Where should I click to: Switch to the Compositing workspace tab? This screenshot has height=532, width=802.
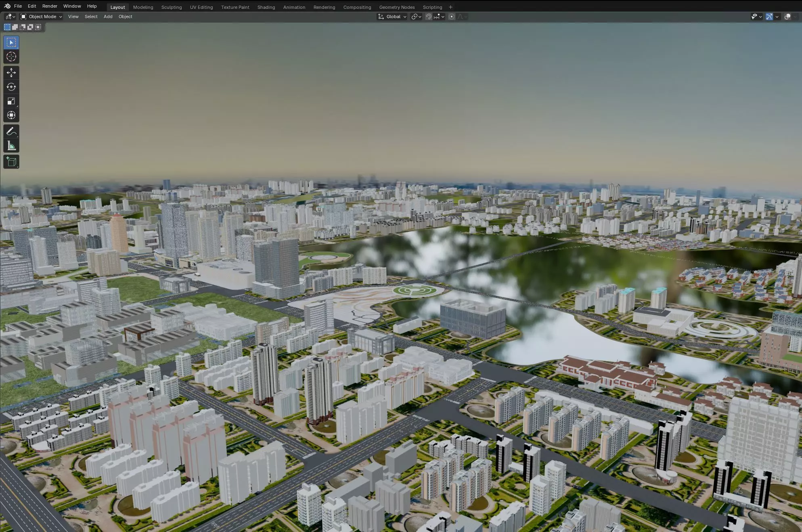tap(357, 7)
